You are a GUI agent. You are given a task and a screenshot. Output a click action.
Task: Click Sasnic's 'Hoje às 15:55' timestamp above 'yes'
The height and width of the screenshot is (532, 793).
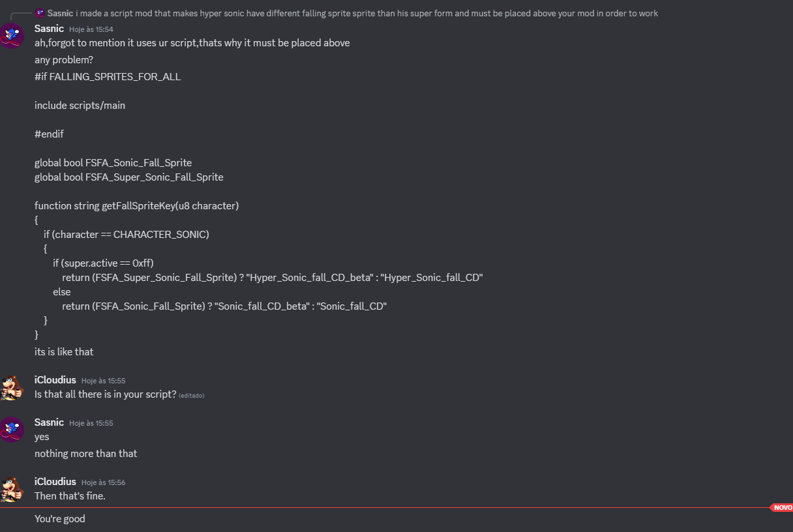click(91, 423)
